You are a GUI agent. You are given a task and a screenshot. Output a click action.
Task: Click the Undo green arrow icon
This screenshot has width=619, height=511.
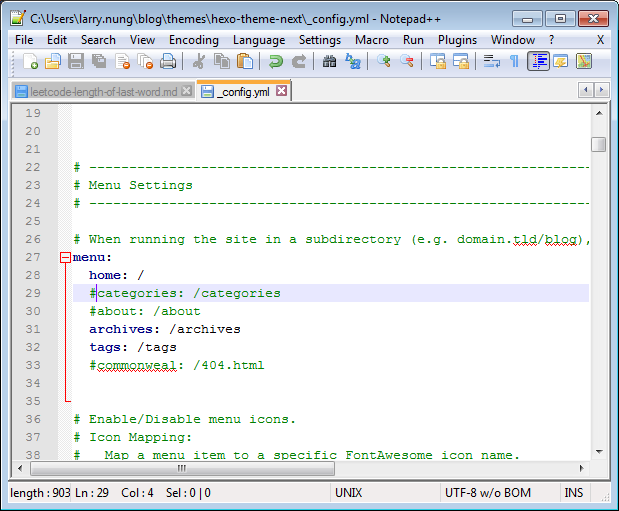276,62
